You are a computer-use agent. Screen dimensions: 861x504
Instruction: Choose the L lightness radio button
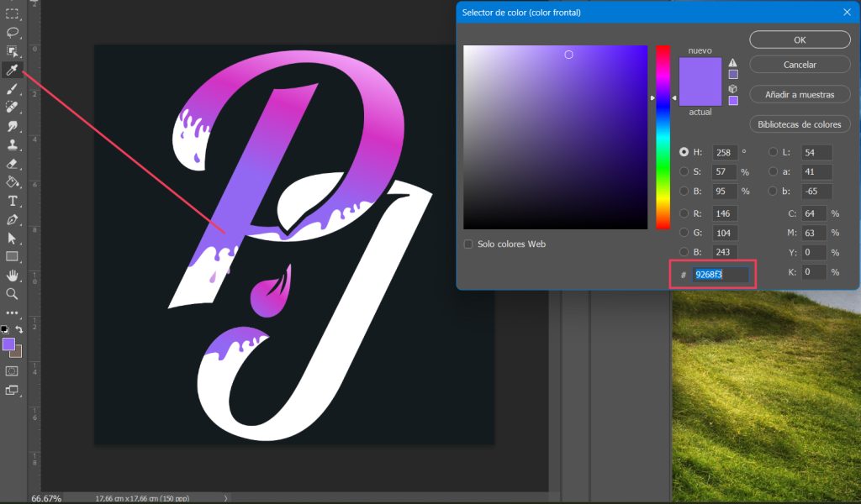[773, 152]
